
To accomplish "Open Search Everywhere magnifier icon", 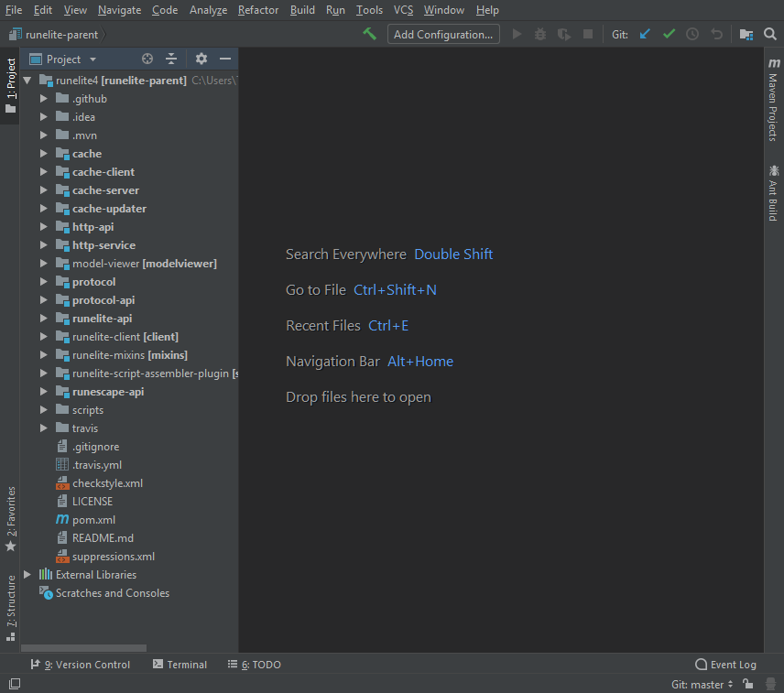I will (x=770, y=34).
